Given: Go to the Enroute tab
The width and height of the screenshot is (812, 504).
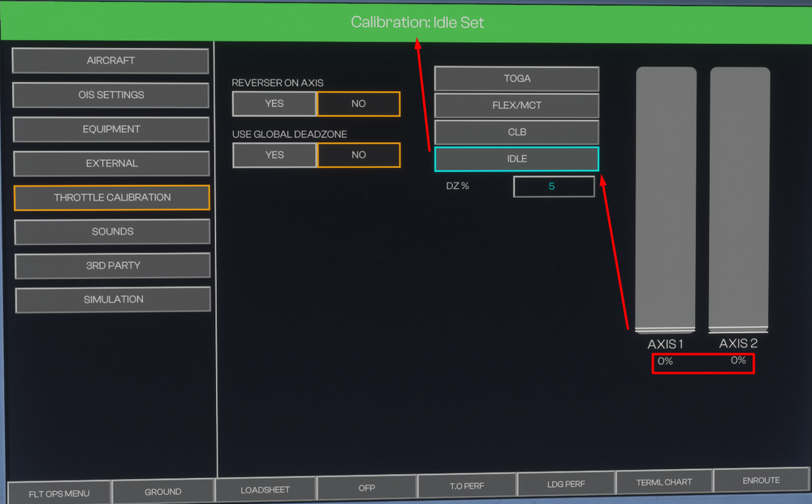Looking at the screenshot, I should click(761, 480).
